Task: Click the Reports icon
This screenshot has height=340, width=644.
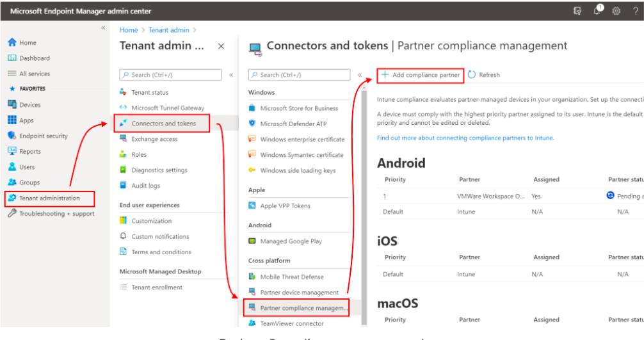Action: pyautogui.click(x=12, y=151)
